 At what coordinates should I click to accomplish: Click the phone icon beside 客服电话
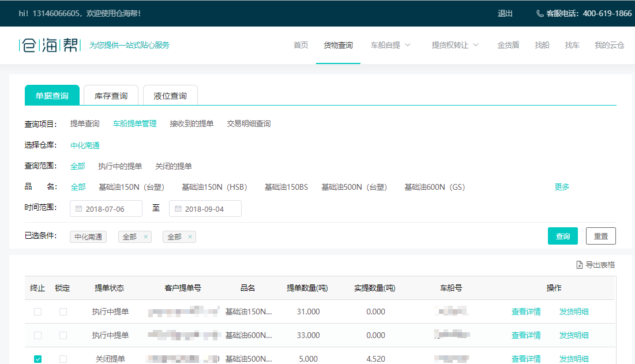[540, 13]
